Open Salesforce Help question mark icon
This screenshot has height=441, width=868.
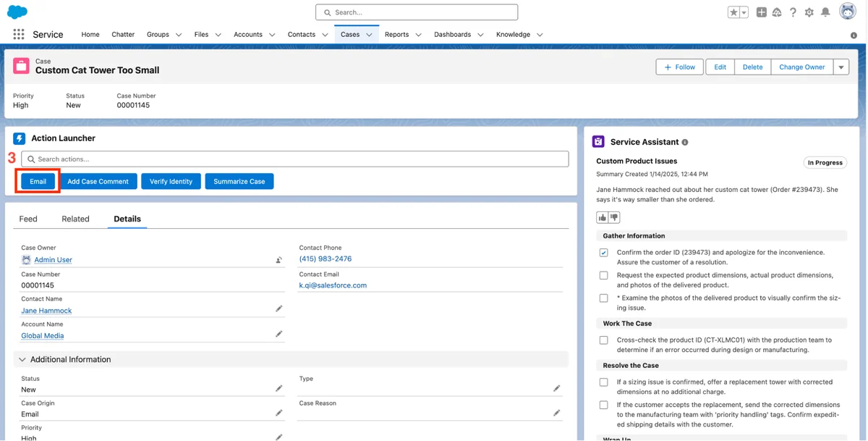(x=793, y=12)
